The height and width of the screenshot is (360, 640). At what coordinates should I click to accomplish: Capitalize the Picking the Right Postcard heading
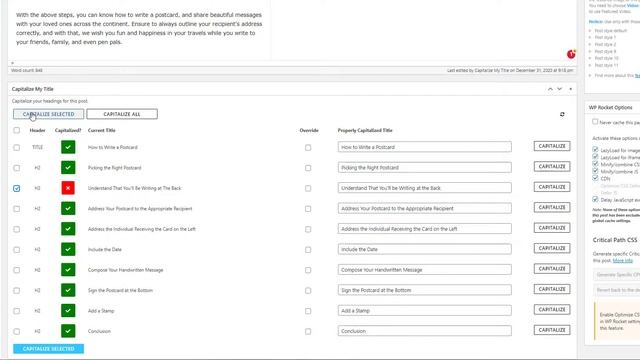[552, 167]
